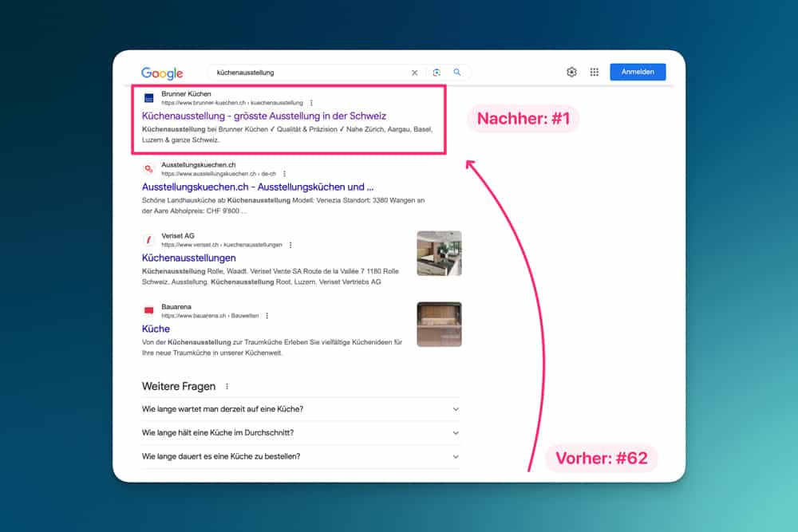Open more options for Bauarena result
The width and height of the screenshot is (798, 532).
point(267,316)
